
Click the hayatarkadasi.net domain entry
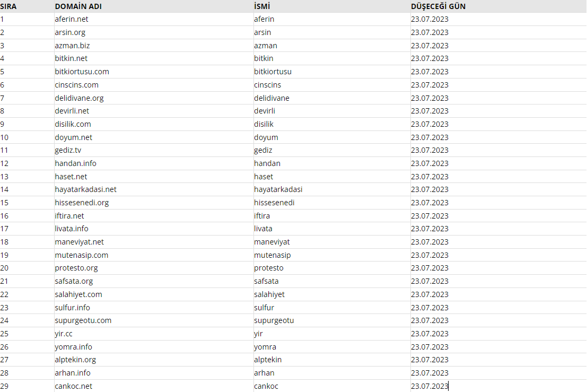pos(86,189)
